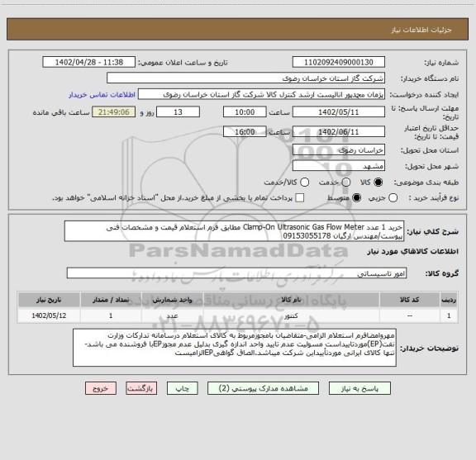Click the نام کالا column header
The height and width of the screenshot is (460, 476).
pos(291,300)
